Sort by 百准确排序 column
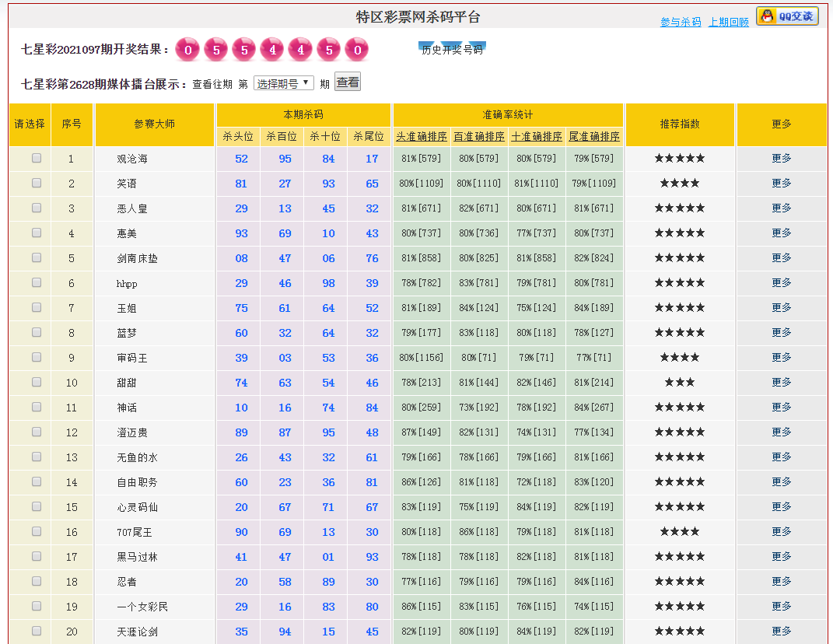 coord(479,137)
